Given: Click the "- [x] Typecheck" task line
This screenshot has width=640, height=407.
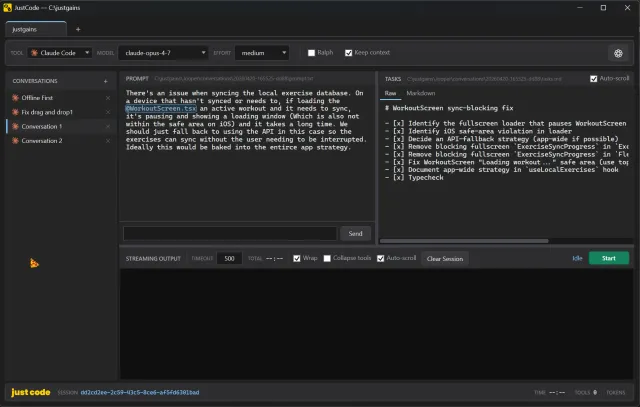Looking at the screenshot, I should (x=414, y=178).
